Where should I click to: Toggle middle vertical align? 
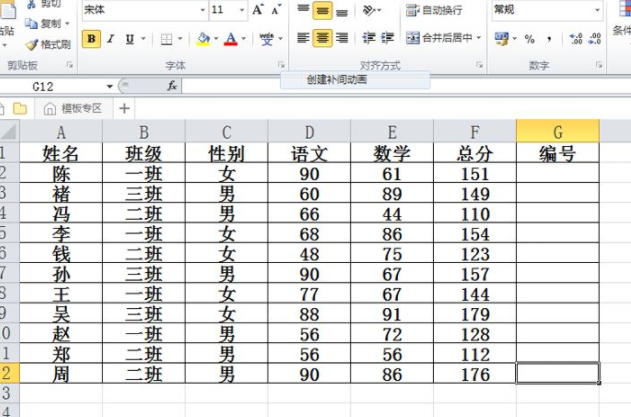tap(322, 10)
